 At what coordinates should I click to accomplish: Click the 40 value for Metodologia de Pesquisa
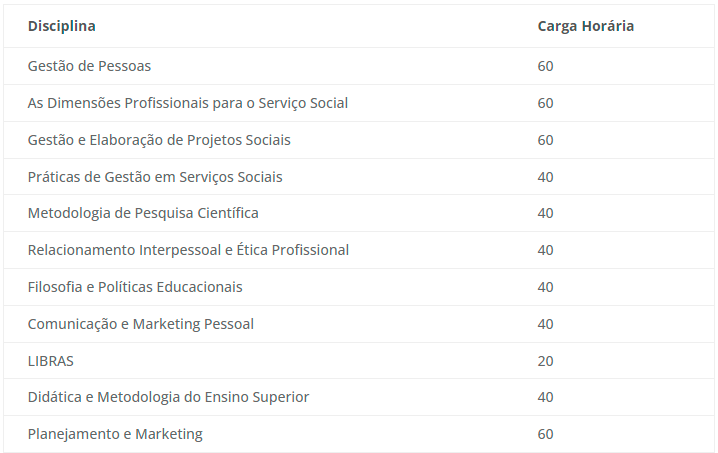(545, 213)
